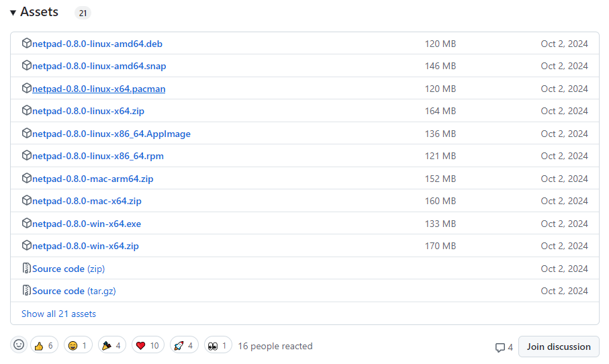Click the 121 MB size value
The height and width of the screenshot is (364, 609).
[x=440, y=156]
